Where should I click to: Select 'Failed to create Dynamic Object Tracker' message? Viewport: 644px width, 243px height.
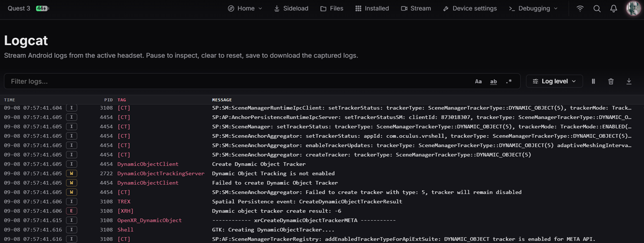[x=275, y=183]
